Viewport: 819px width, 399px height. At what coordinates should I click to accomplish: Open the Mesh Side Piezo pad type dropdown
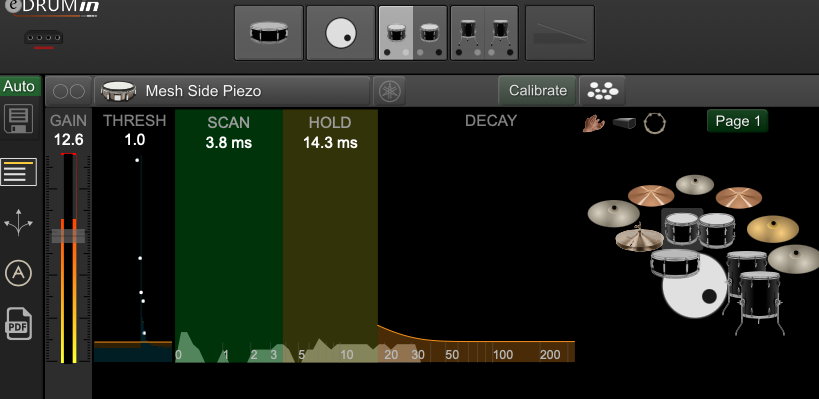point(232,91)
